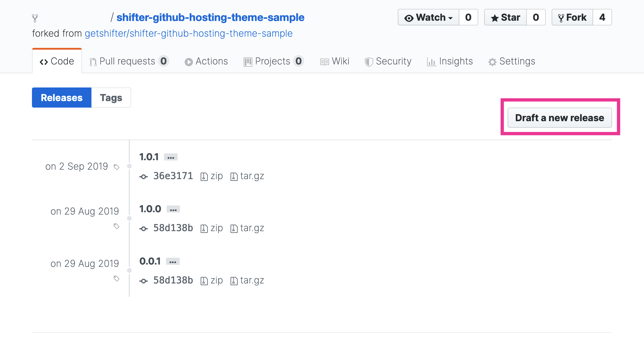The image size is (644, 339).
Task: Open the Security tab
Action: (x=388, y=61)
